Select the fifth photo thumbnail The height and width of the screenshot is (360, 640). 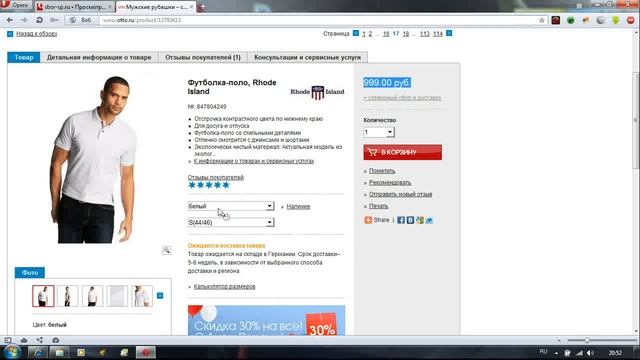[x=142, y=296]
